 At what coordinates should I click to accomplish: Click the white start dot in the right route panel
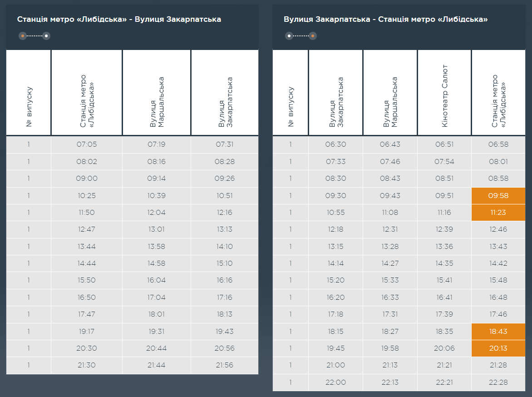[289, 36]
